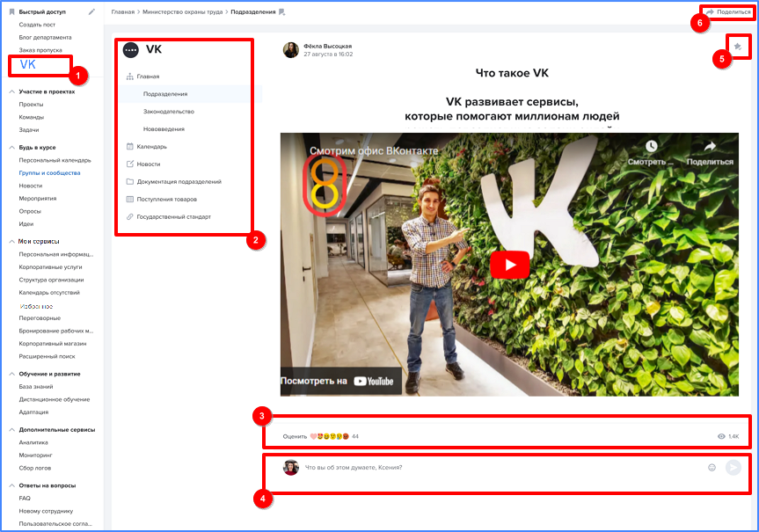Collapse the Мои сервисы section
The image size is (759, 532).
click(x=12, y=241)
